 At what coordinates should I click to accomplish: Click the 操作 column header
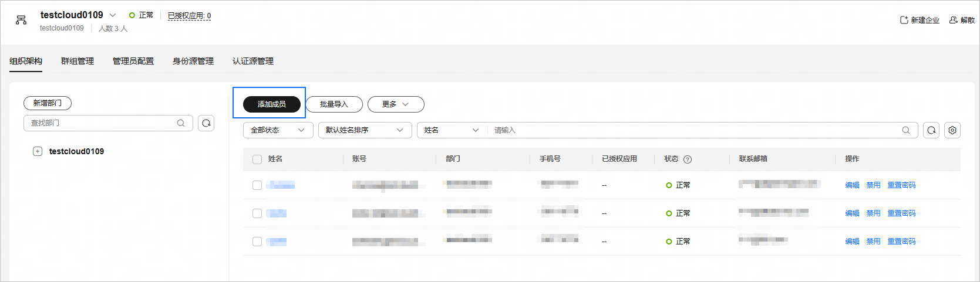click(852, 159)
